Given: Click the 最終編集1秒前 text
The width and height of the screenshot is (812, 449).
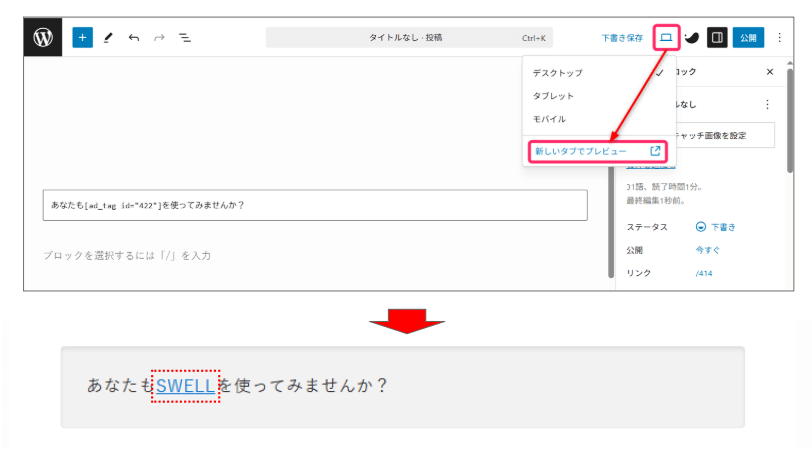Looking at the screenshot, I should 656,200.
